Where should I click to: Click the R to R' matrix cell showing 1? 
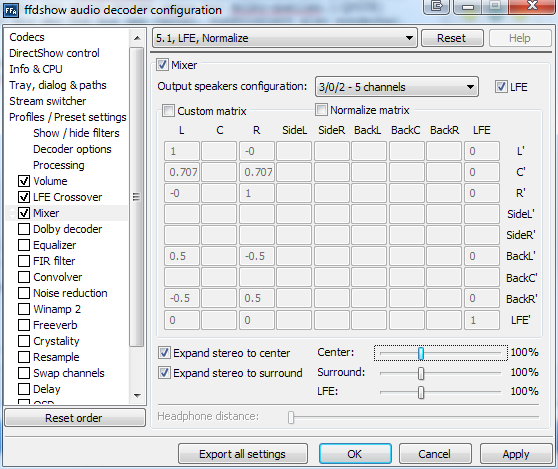pyautogui.click(x=257, y=193)
